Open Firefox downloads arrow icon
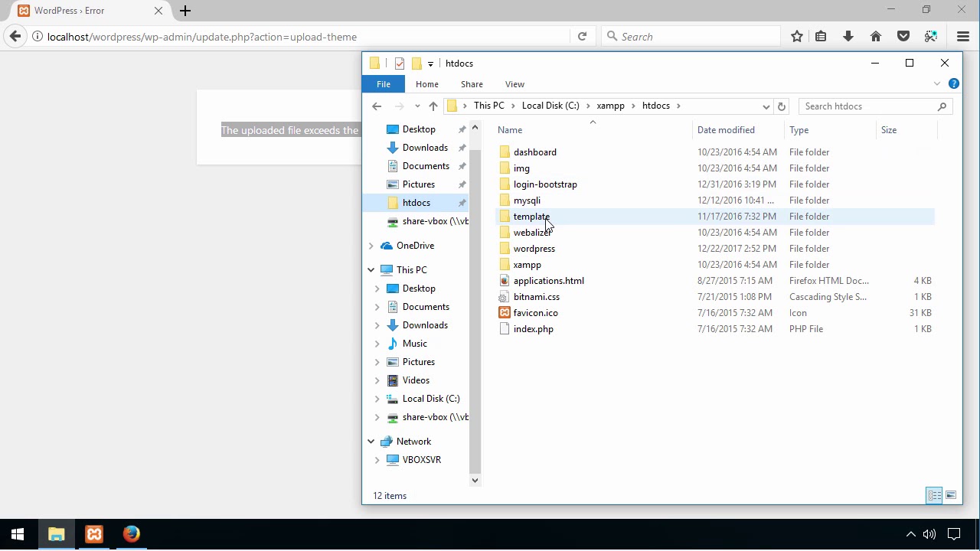This screenshot has width=980, height=551. pyautogui.click(x=848, y=37)
